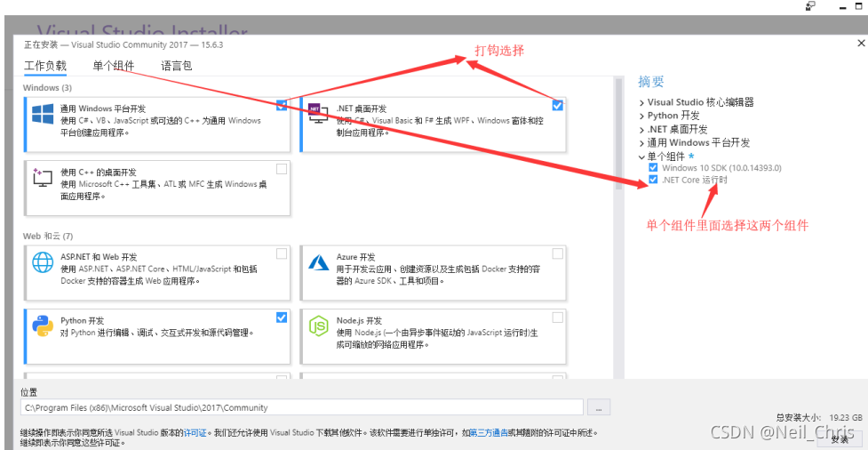Uncheck the 通用 Windows 平台开发 workload checkbox
868x450 pixels.
(282, 105)
